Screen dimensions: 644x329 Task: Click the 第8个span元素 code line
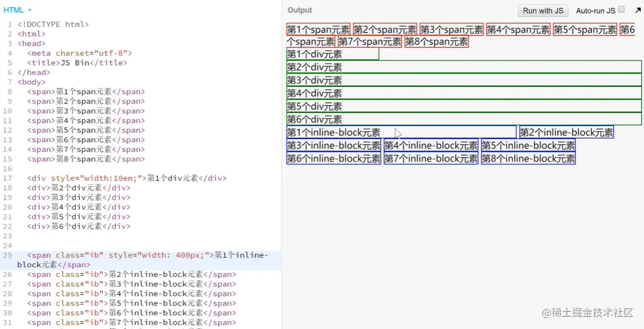tap(86, 159)
